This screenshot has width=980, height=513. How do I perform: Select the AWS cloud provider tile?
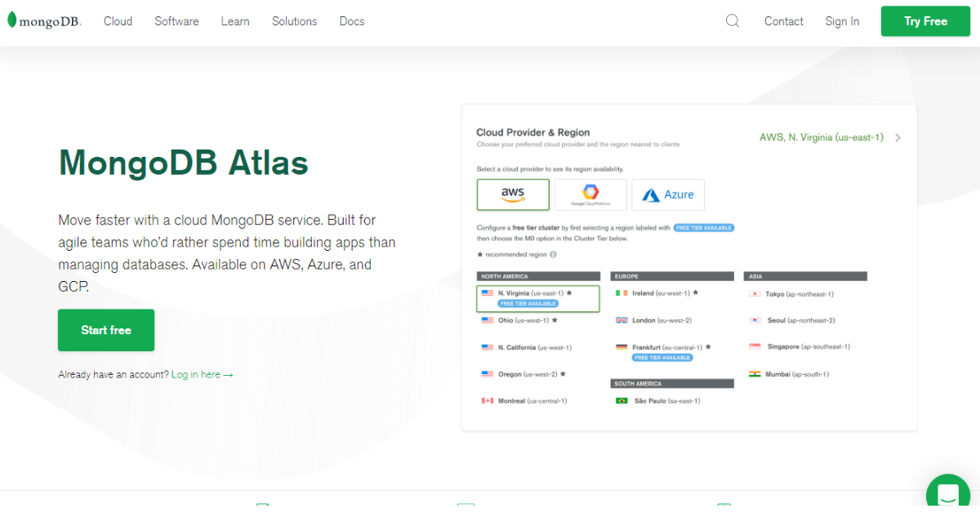tap(513, 194)
